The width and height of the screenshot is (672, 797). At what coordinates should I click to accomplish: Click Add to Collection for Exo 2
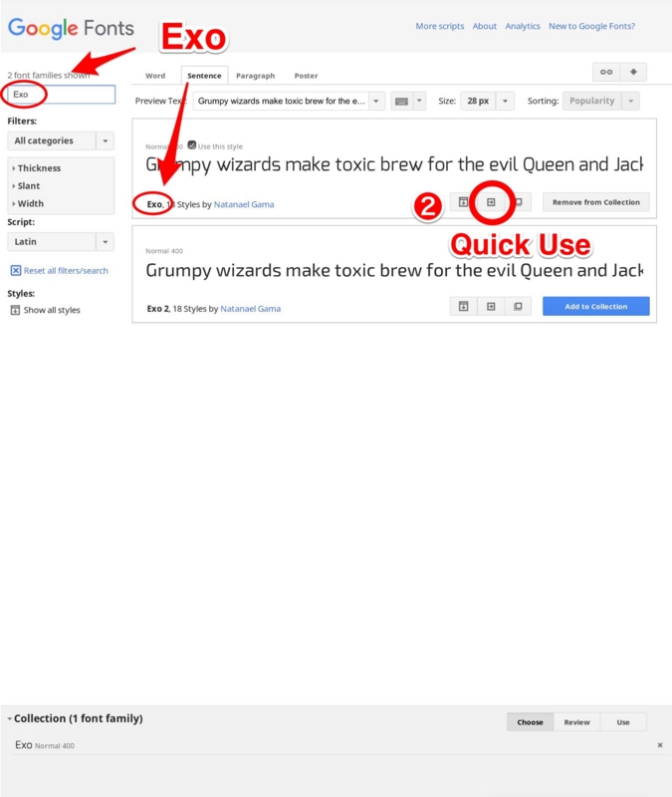tap(596, 307)
